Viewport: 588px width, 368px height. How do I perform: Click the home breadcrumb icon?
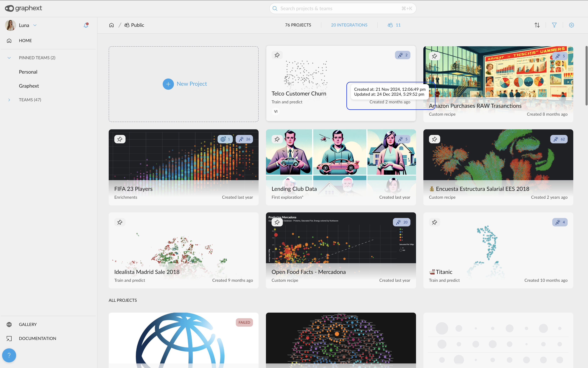click(111, 25)
